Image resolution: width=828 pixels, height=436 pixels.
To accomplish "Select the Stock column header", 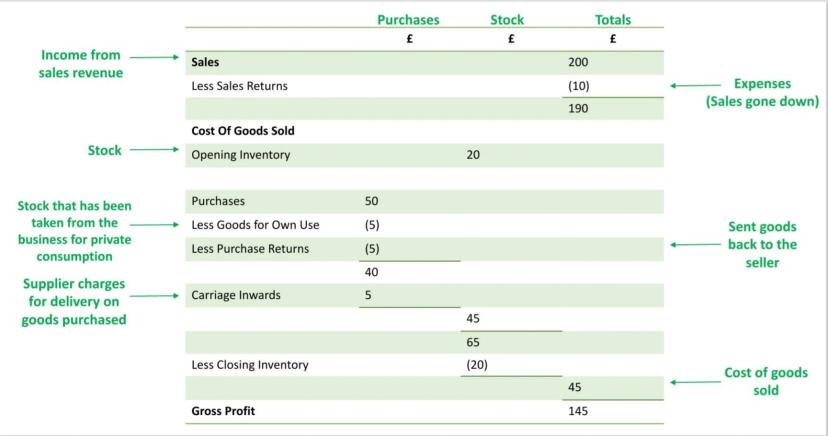I will tap(507, 20).
